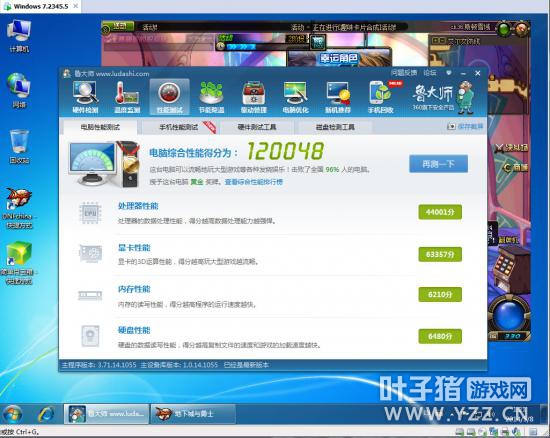Minimize the 鲁大师 window
Image resolution: width=550 pixels, height=438 pixels.
click(x=463, y=73)
